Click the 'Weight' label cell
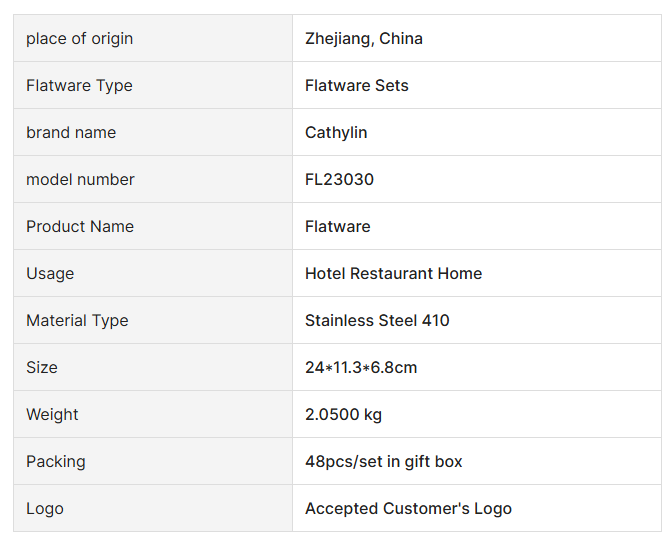The width and height of the screenshot is (670, 544). tap(52, 415)
